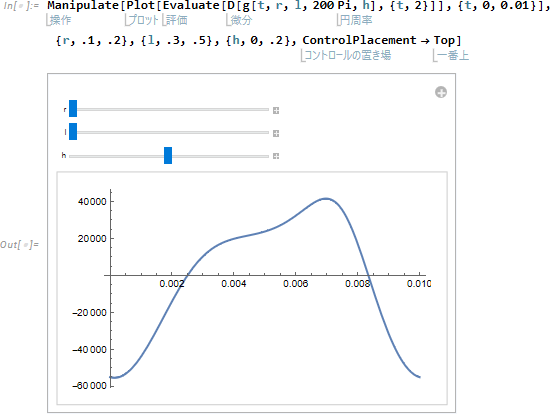This screenshot has width=550, height=414.
Task: Click the -40 000 y-axis tick label
Action: coord(89,350)
